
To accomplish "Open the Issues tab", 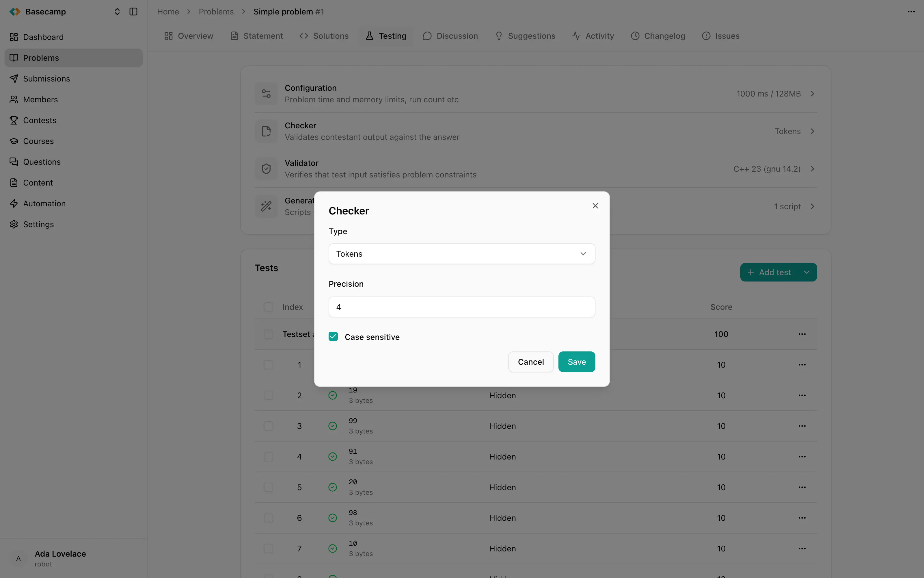I will pyautogui.click(x=720, y=36).
